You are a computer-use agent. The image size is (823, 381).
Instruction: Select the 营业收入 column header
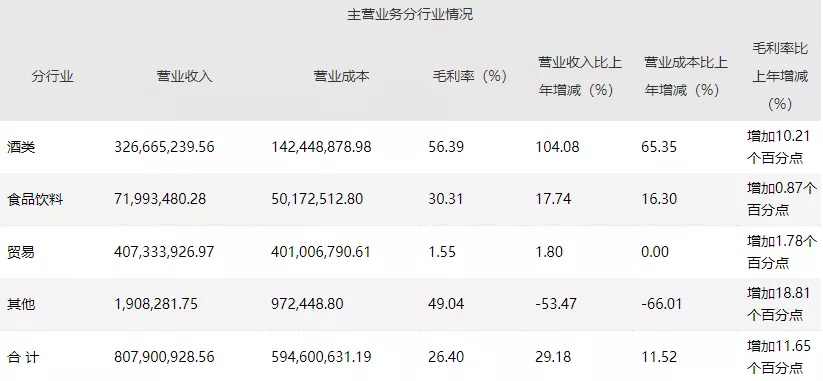(x=184, y=76)
